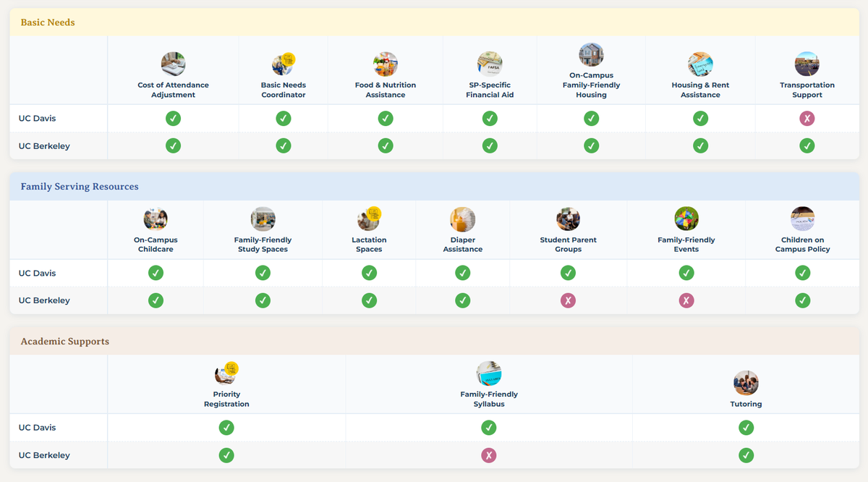Click UC Davis Transportation Support X mark
This screenshot has width=868, height=482.
click(x=807, y=119)
